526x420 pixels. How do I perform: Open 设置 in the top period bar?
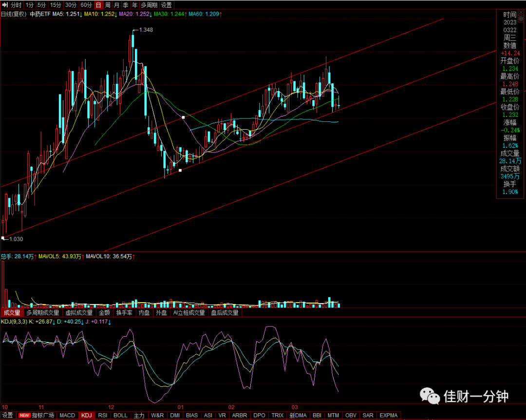[166, 5]
